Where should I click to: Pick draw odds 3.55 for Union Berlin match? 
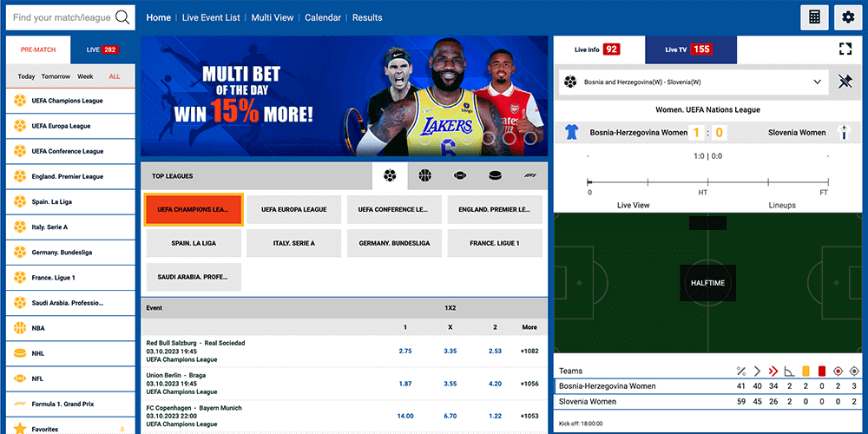450,384
